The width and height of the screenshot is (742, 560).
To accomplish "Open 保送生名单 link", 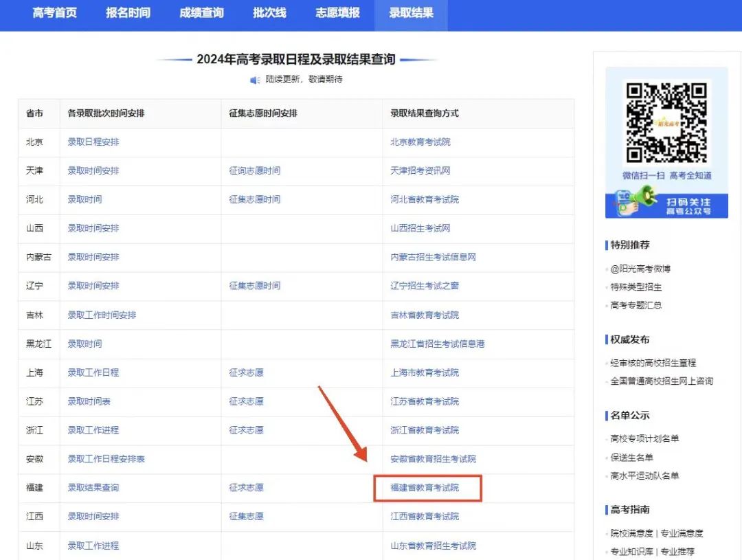I will coord(632,458).
